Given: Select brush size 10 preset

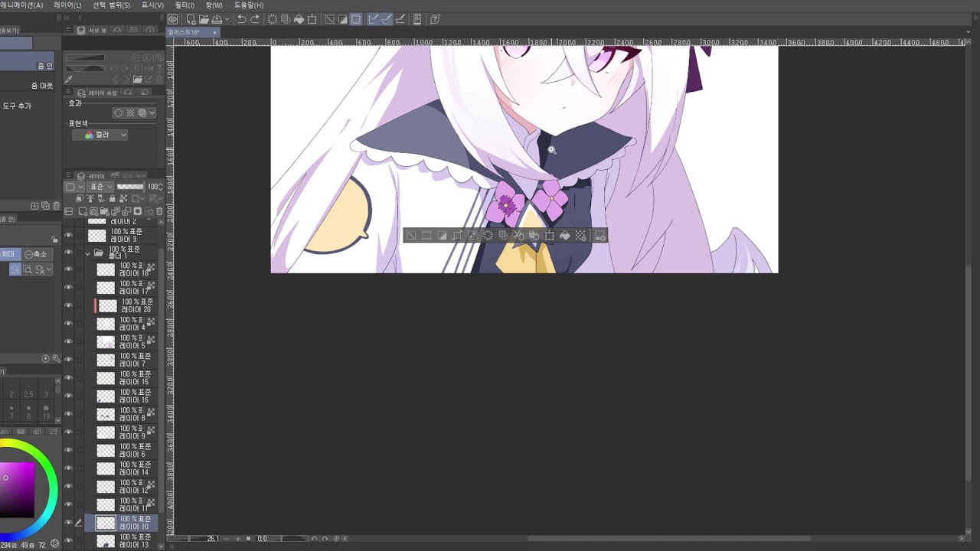Looking at the screenshot, I should click(x=46, y=412).
